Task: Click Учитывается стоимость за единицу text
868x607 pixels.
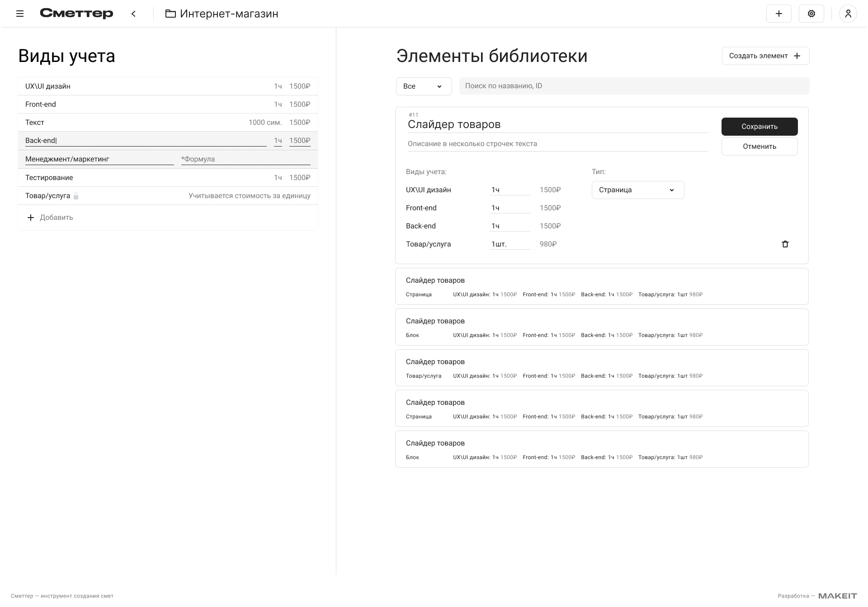Action: 250,196
